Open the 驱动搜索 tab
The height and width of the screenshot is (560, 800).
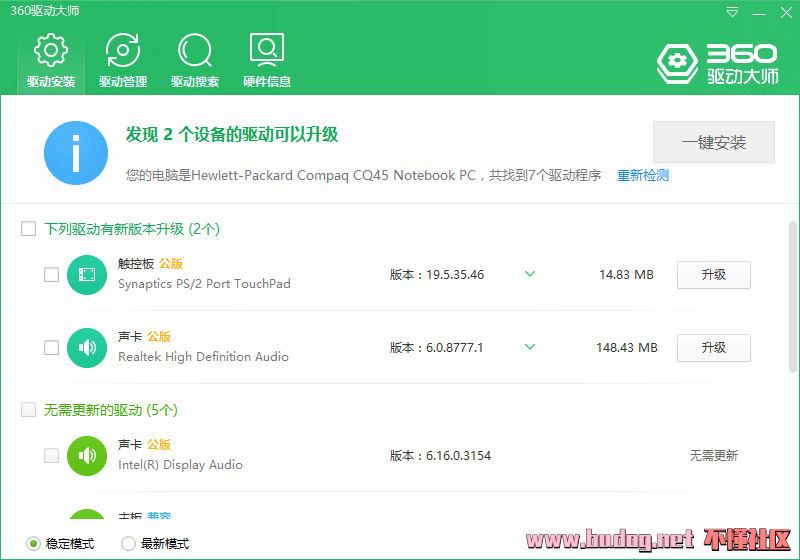(195, 60)
